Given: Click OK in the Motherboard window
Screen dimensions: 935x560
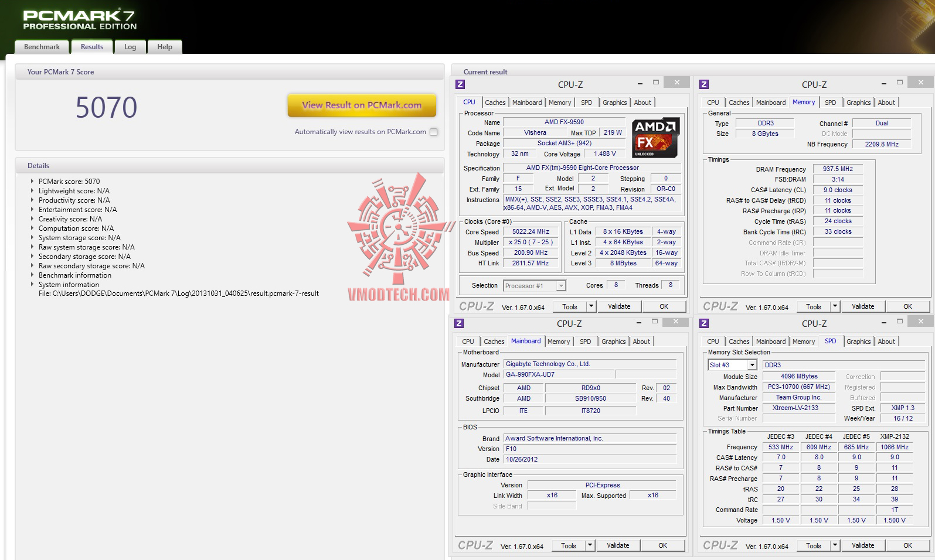Looking at the screenshot, I should (x=662, y=545).
